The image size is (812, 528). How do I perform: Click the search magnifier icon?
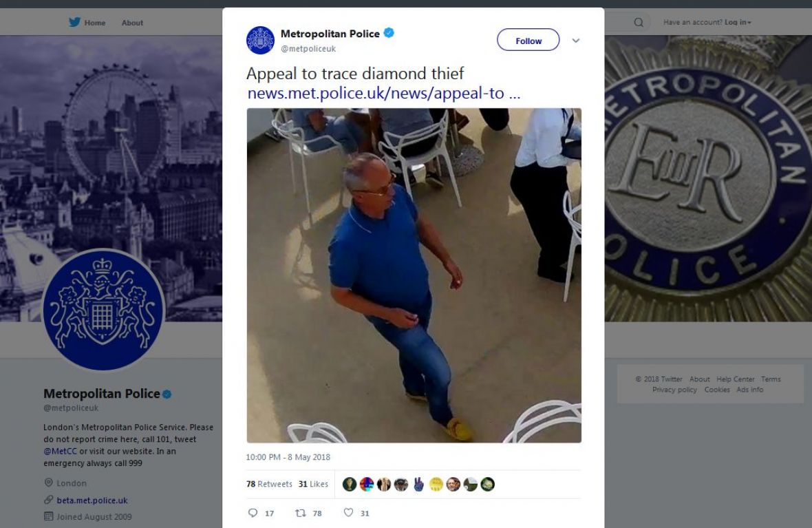pyautogui.click(x=639, y=22)
